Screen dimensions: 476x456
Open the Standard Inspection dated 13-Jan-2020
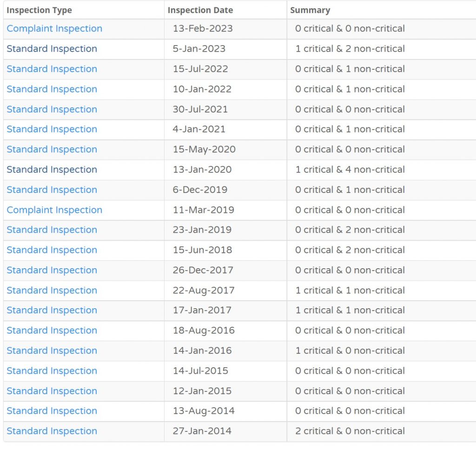[x=52, y=169]
